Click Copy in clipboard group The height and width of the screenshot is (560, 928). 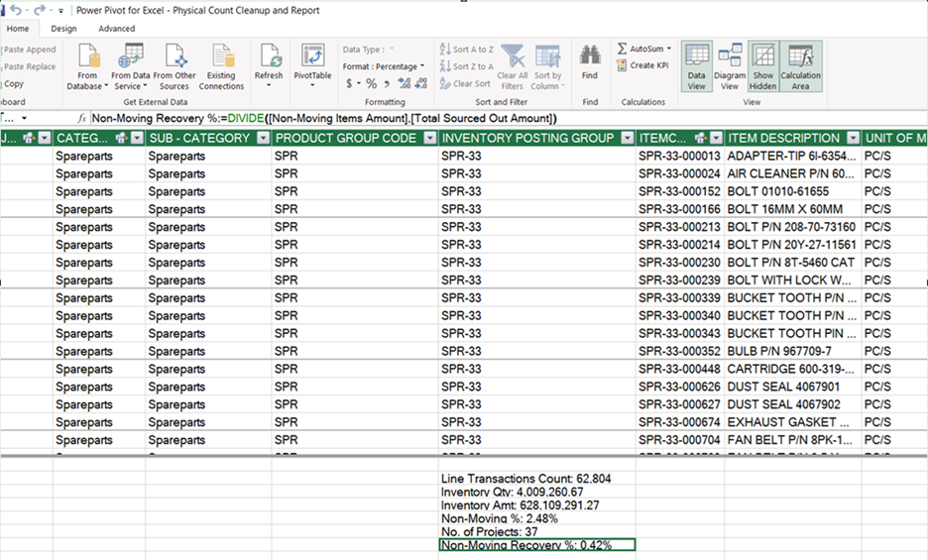13,83
